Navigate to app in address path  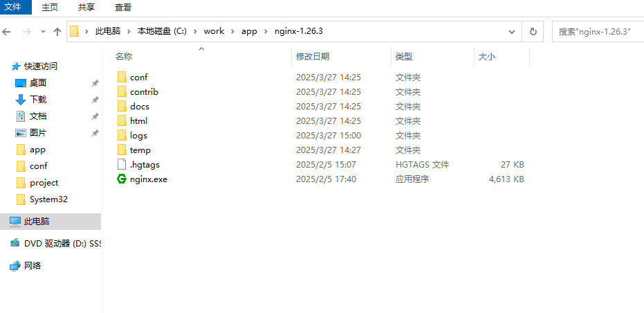coord(249,31)
